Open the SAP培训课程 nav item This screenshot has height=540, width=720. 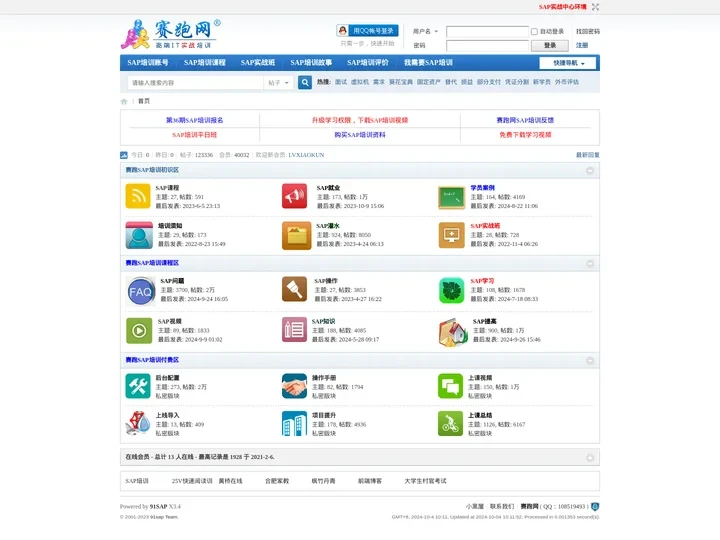[x=205, y=62]
